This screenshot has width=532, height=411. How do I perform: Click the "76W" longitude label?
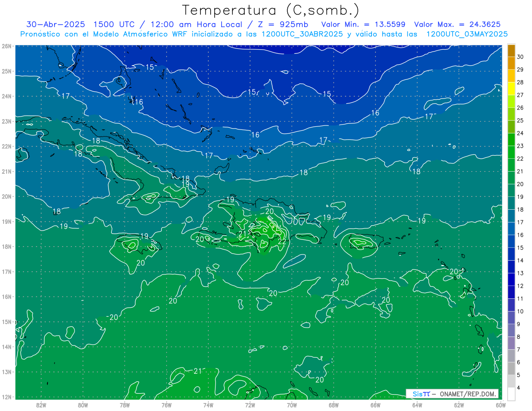tap(166, 404)
